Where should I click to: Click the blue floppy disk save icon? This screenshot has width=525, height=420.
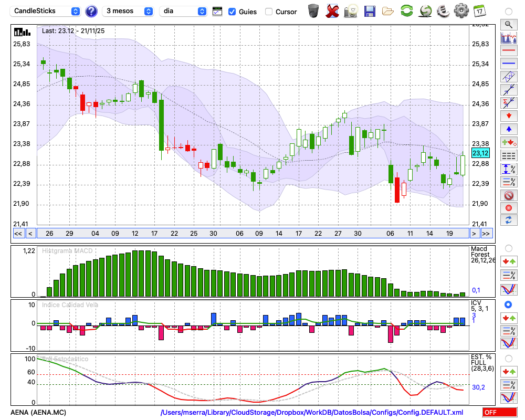(370, 11)
